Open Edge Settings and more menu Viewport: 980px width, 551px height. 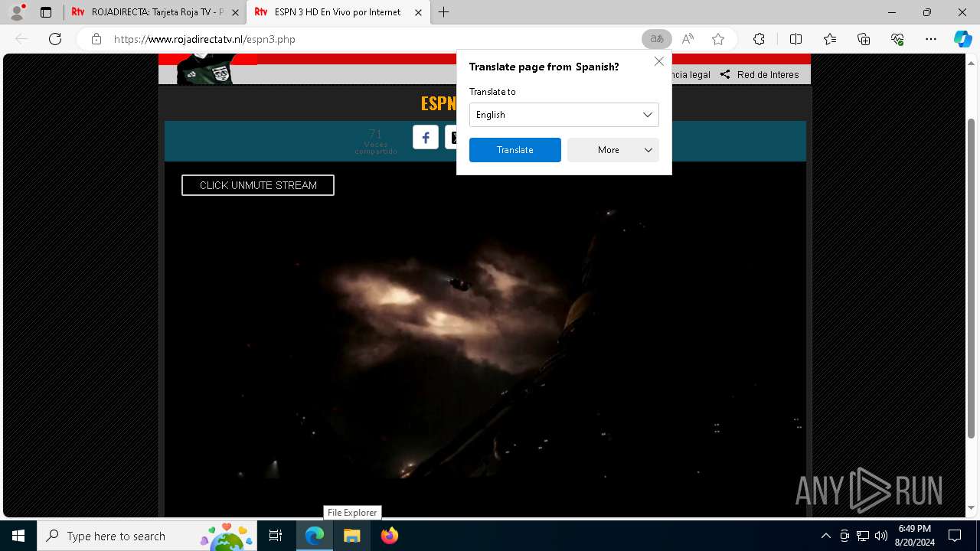click(931, 39)
